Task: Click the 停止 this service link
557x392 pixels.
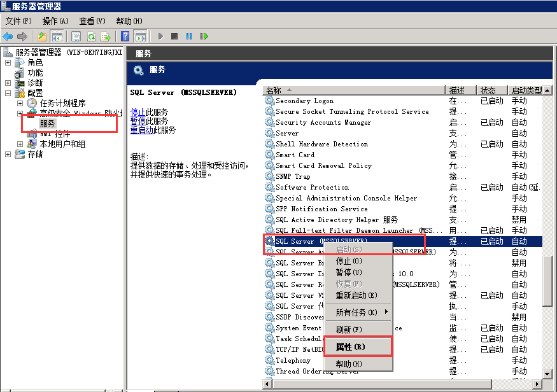Action: [x=138, y=112]
